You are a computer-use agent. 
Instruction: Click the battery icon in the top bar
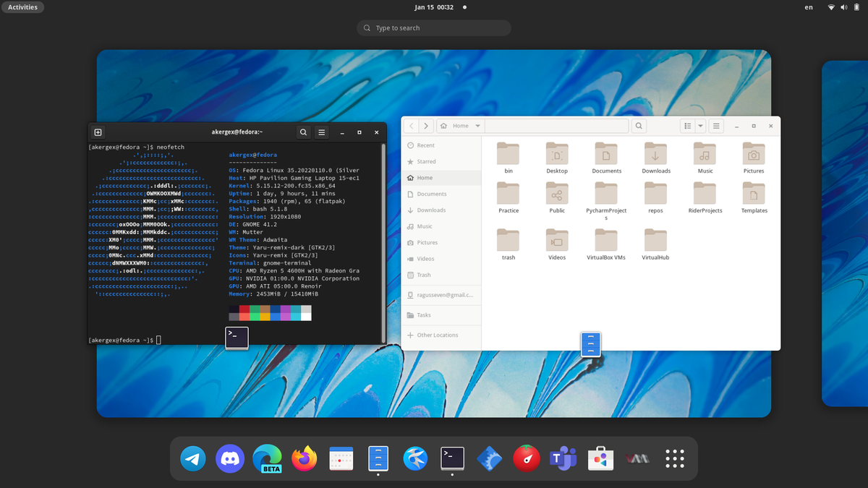pos(856,7)
